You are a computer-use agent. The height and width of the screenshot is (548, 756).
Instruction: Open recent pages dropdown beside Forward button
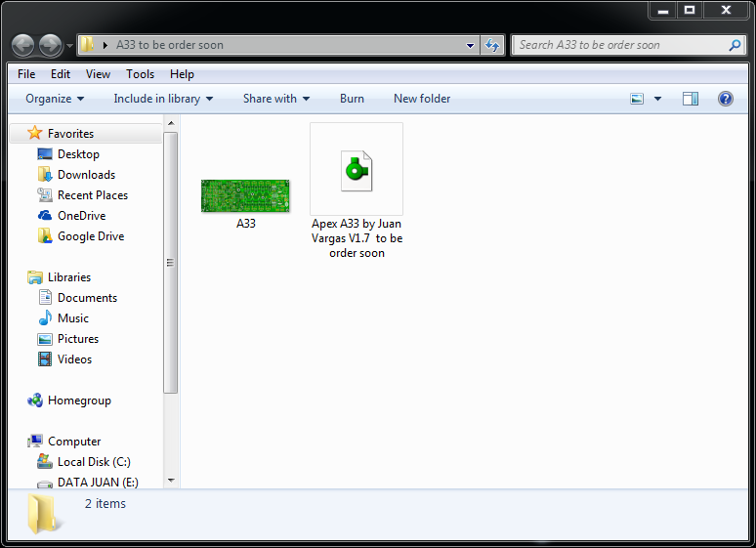pyautogui.click(x=69, y=46)
